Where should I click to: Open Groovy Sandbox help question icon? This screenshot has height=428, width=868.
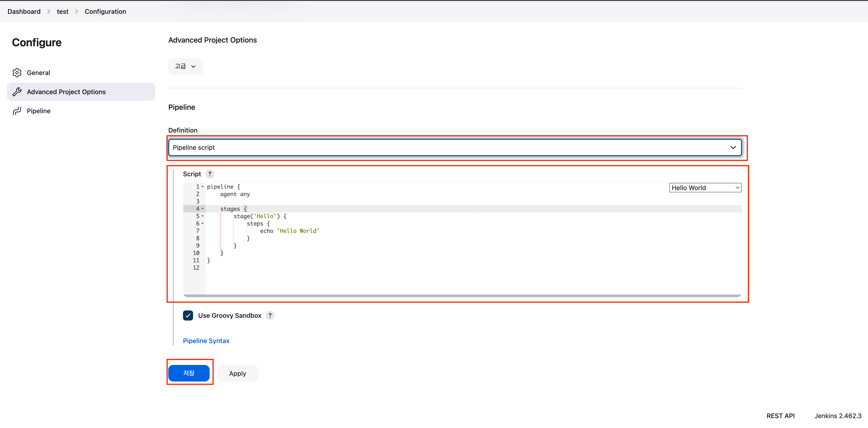click(x=270, y=315)
